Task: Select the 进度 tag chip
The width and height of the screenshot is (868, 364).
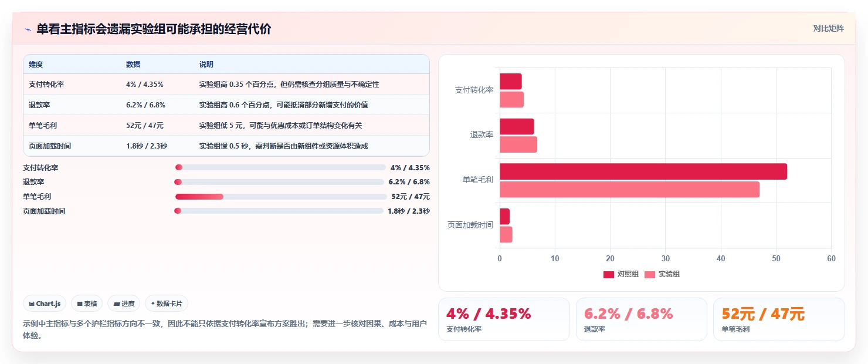Action: 124,304
